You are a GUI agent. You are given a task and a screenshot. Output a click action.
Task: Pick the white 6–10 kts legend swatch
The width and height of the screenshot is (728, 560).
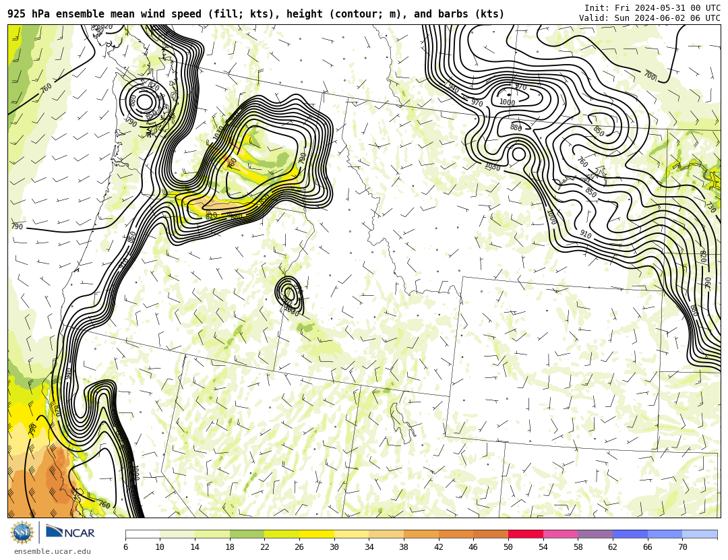coord(142,534)
